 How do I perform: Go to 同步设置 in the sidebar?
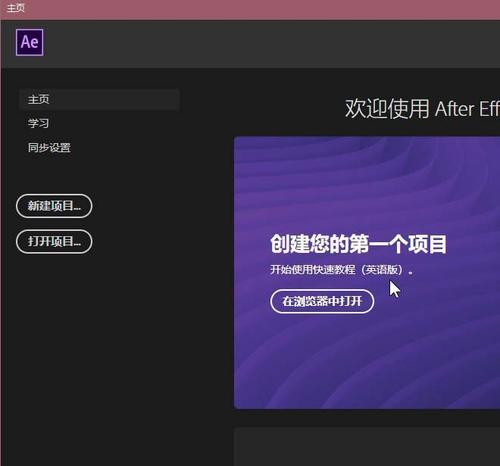(x=49, y=147)
